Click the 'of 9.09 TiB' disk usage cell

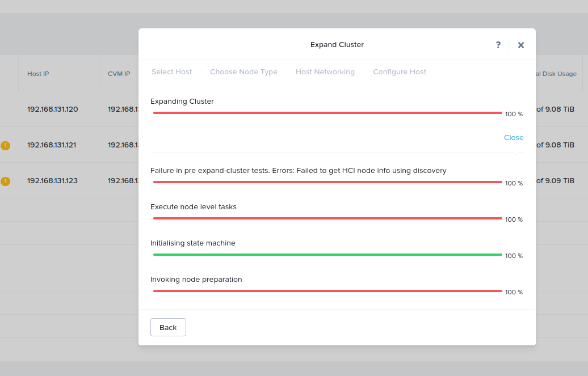tap(556, 181)
